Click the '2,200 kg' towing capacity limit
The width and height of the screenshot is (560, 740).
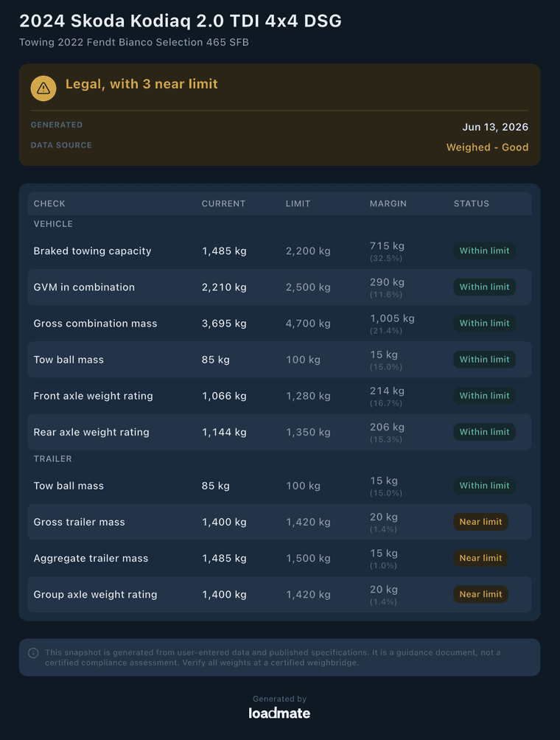coord(308,251)
